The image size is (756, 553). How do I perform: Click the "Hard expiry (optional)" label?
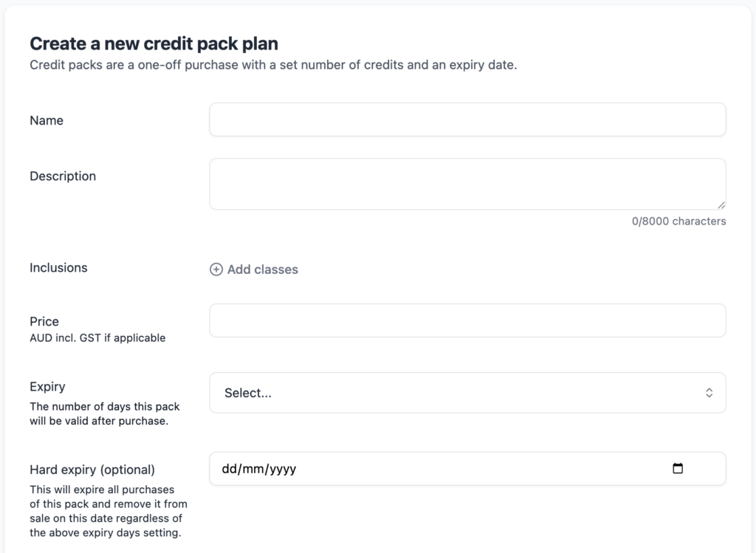pyautogui.click(x=92, y=469)
